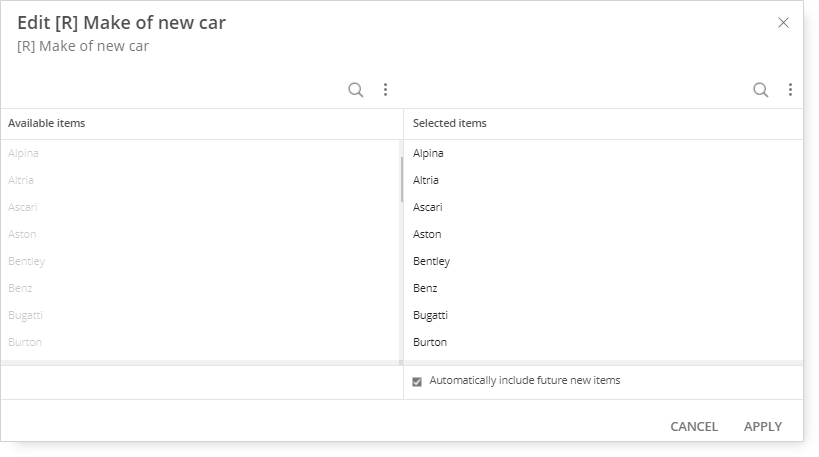This screenshot has width=819, height=457.
Task: Pick Aston from Selected items
Action: pos(603,235)
